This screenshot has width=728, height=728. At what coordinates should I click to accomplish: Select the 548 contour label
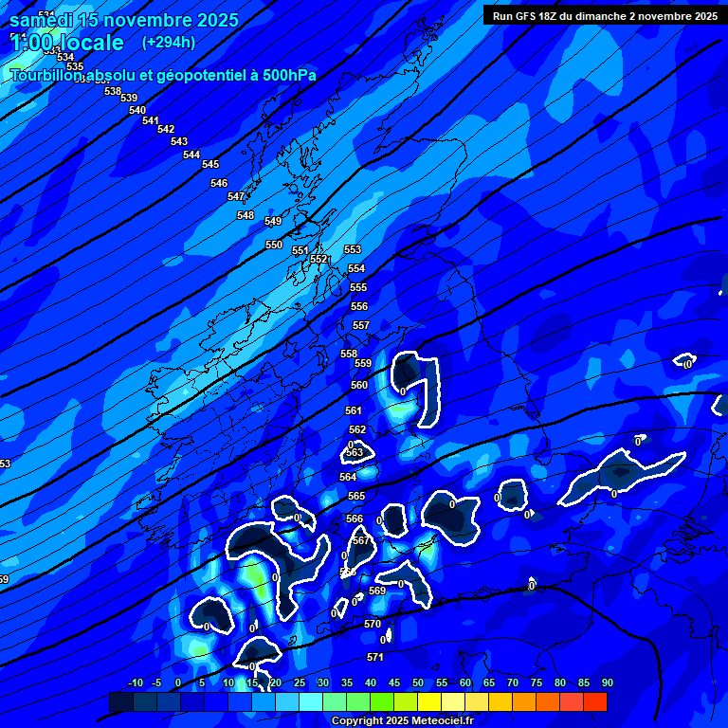point(246,216)
